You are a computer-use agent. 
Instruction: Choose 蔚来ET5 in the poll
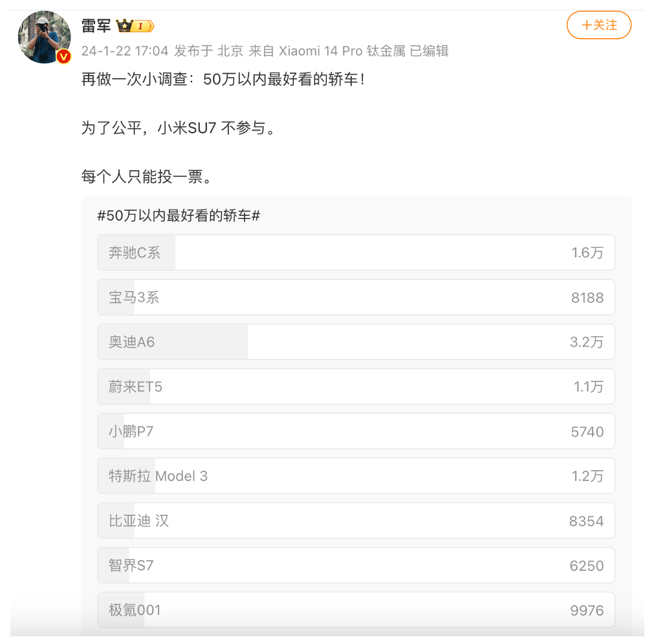[356, 387]
